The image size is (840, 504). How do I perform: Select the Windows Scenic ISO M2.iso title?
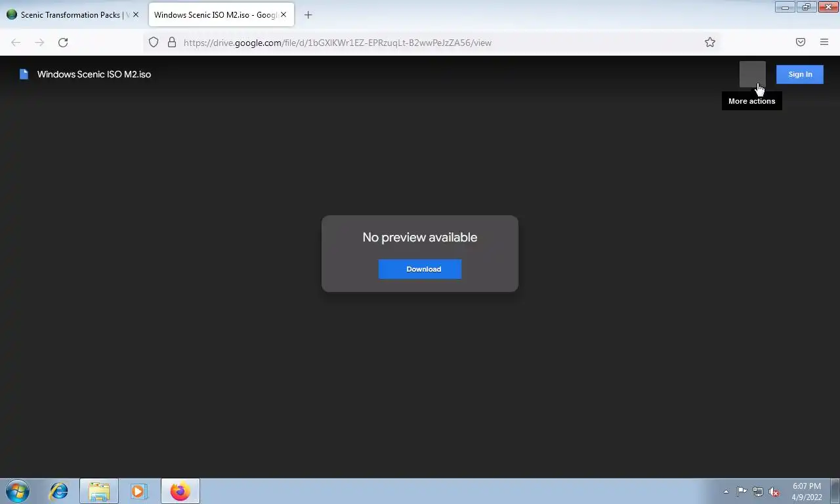[x=94, y=74]
